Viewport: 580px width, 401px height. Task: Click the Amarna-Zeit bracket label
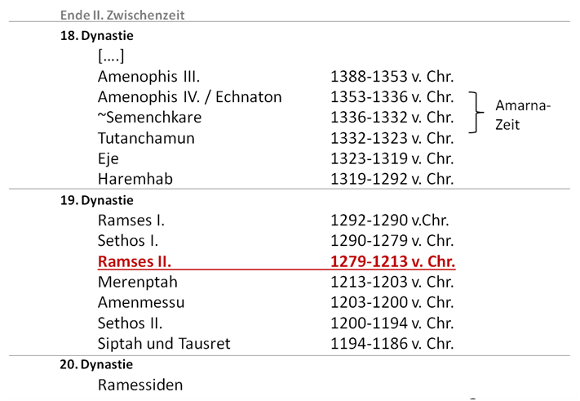523,115
